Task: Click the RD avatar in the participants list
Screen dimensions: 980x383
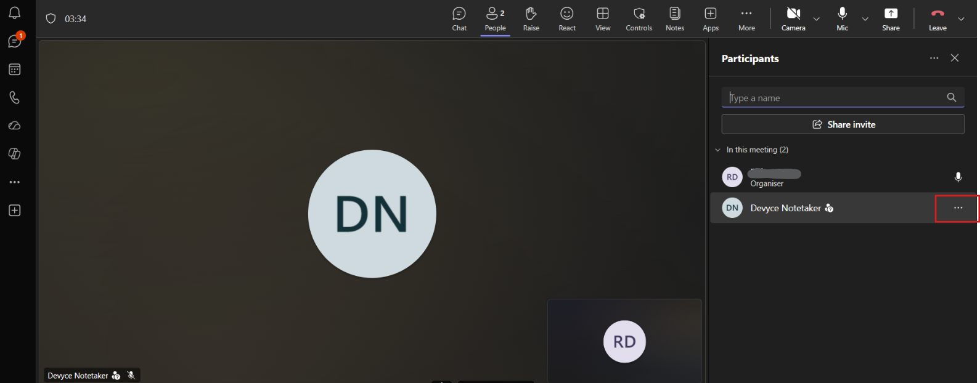Action: [x=732, y=177]
